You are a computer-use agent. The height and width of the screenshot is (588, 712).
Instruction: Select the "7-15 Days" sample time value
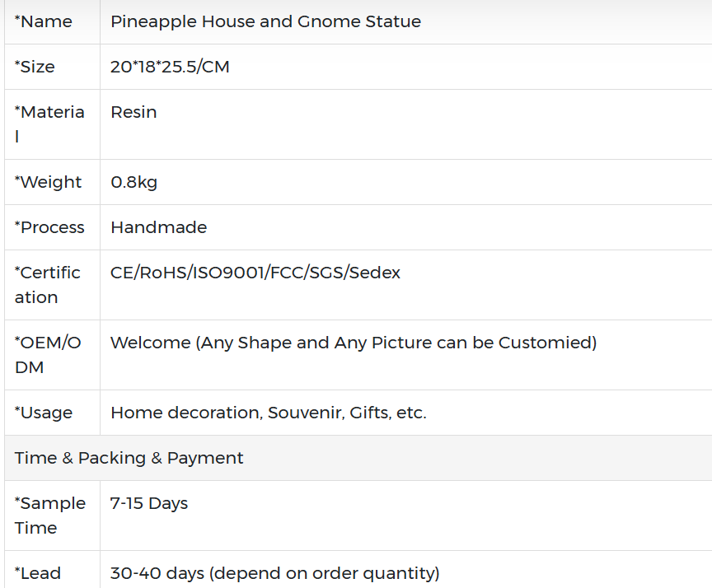(x=149, y=504)
